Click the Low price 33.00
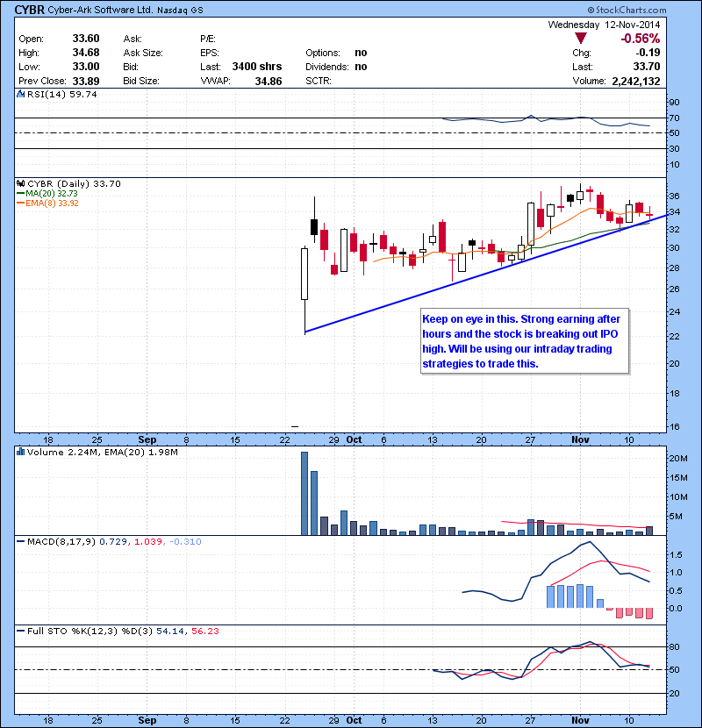 click(86, 67)
